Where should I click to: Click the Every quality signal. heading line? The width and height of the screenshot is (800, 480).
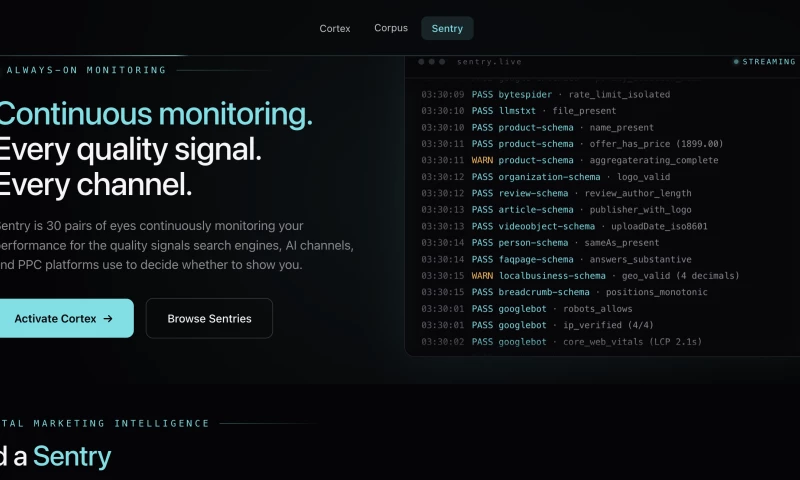130,149
